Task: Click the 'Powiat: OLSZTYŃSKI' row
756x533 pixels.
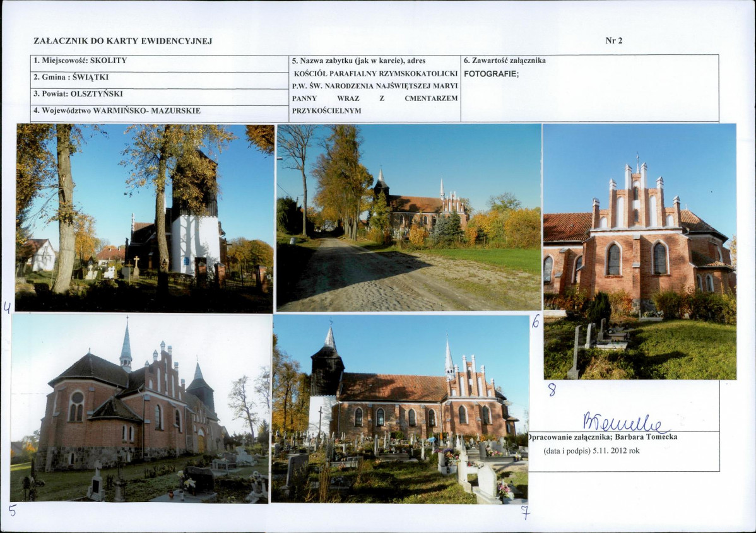Action: (159, 97)
